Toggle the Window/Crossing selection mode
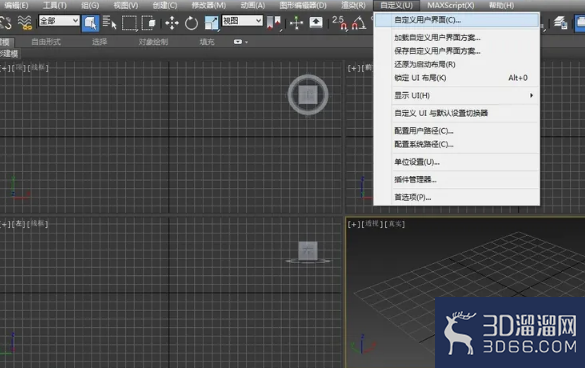The image size is (585, 368). 148,23
